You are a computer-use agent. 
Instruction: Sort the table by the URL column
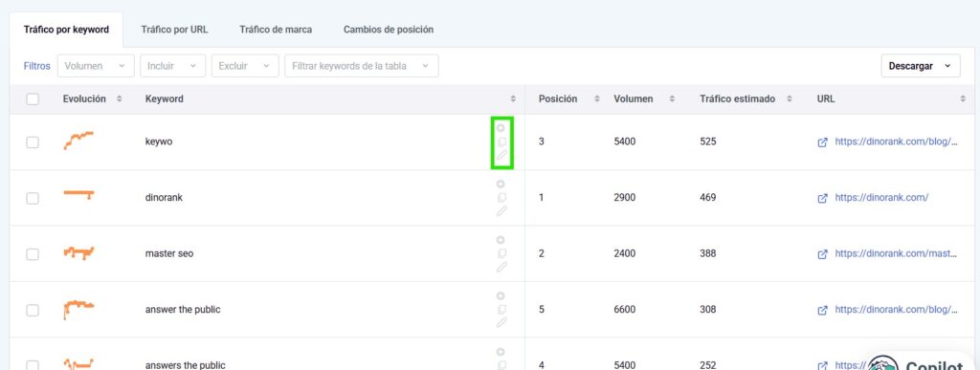point(963,99)
